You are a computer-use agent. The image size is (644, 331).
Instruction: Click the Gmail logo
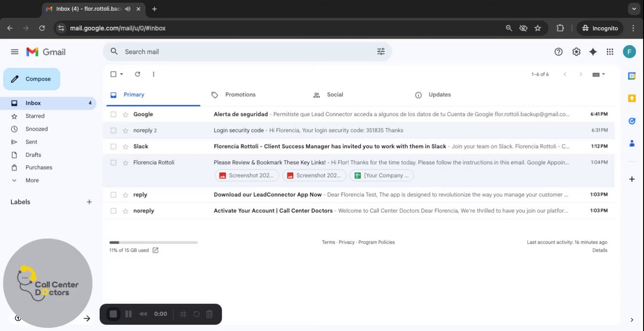click(x=46, y=52)
